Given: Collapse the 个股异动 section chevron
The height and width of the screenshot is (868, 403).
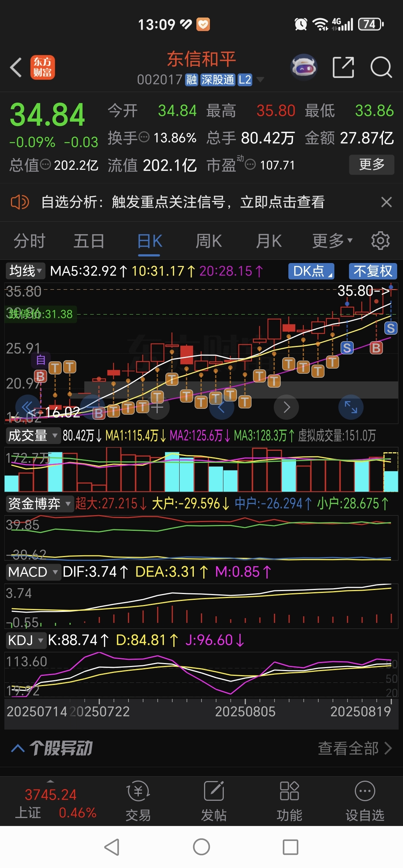Looking at the screenshot, I should 18,748.
